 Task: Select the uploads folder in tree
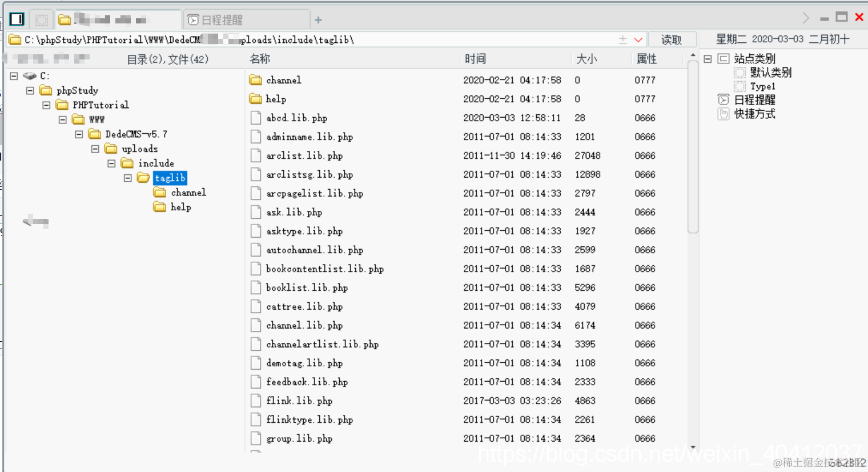140,149
